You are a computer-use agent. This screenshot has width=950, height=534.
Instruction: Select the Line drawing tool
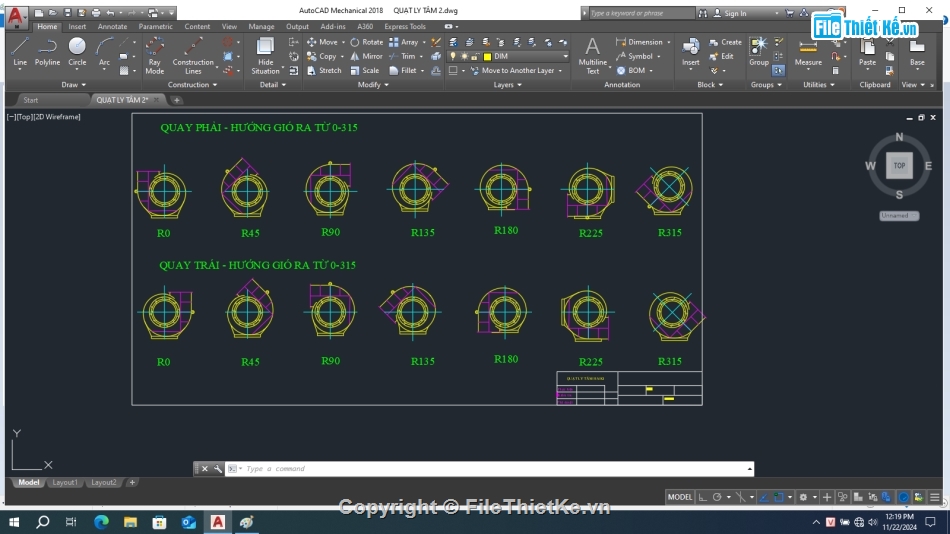point(19,52)
